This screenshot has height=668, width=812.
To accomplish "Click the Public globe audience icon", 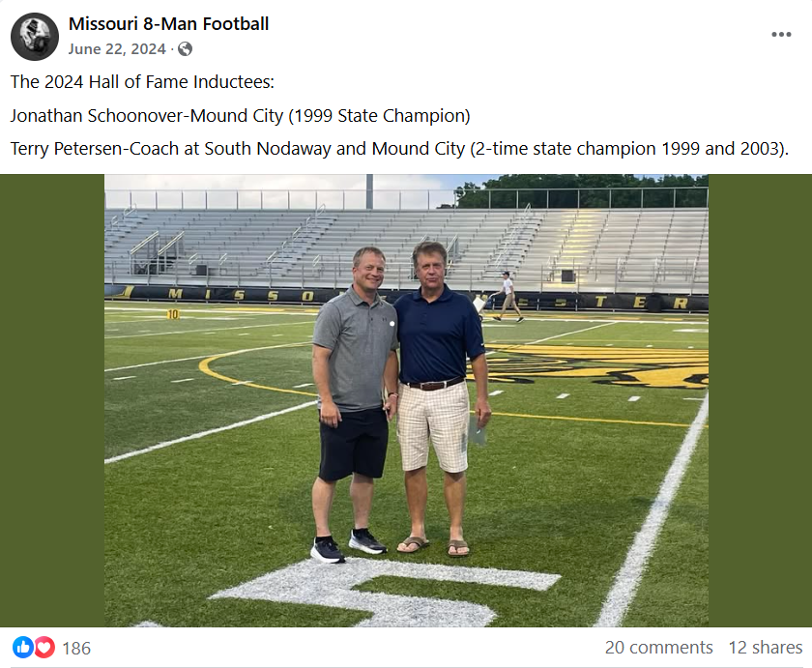I will tap(185, 49).
